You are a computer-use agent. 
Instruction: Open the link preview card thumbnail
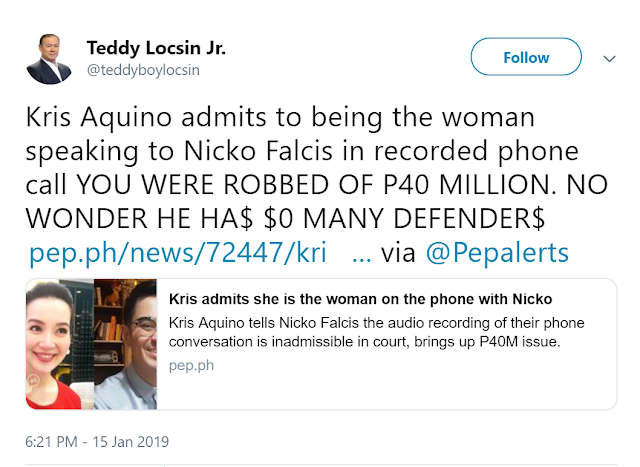(91, 343)
